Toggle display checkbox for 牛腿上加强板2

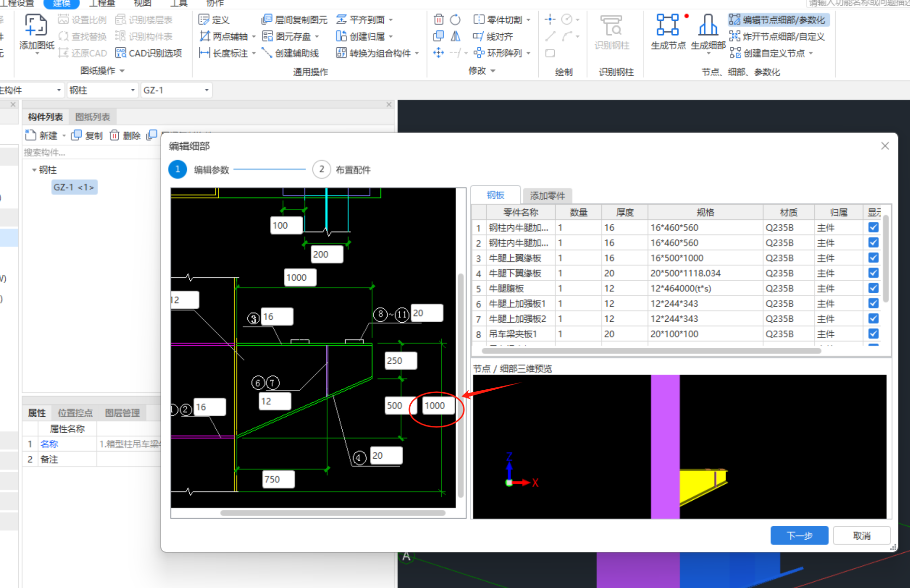[x=873, y=318]
